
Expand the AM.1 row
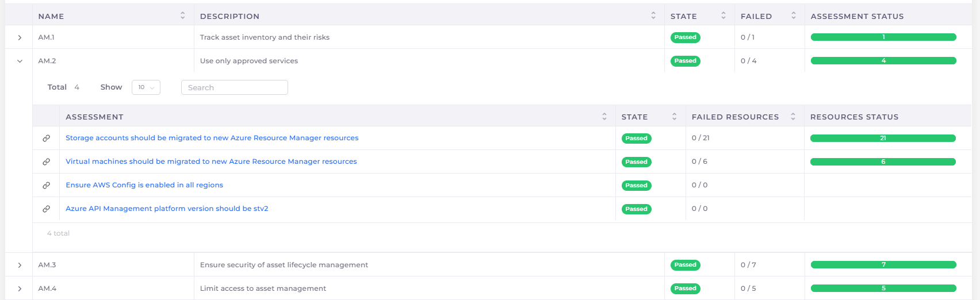20,38
